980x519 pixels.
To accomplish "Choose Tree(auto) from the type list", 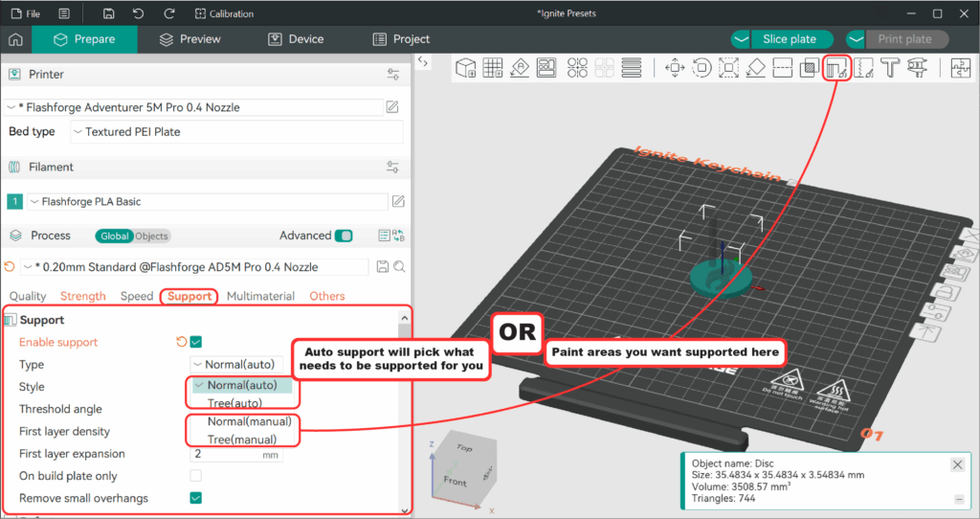I will [235, 403].
